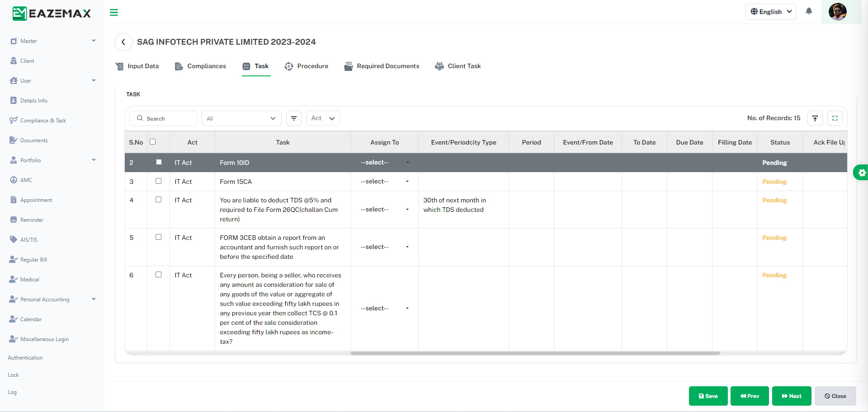Select the Task tab
This screenshot has height=412, width=868.
[256, 66]
